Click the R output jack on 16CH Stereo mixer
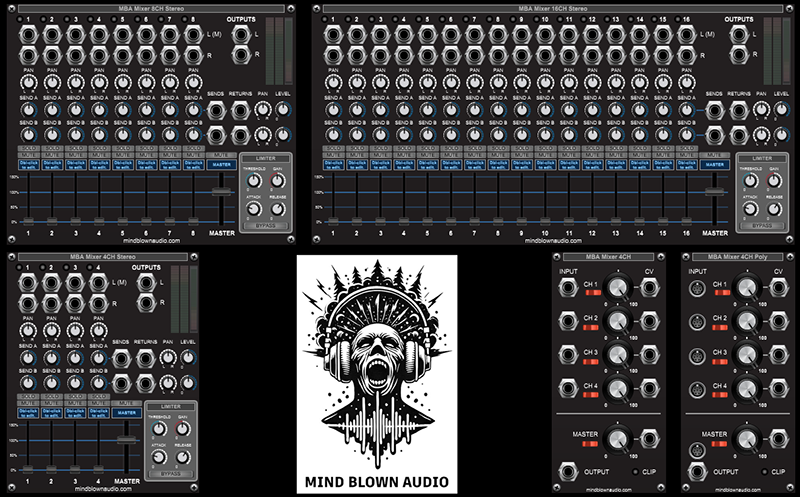 (x=739, y=55)
